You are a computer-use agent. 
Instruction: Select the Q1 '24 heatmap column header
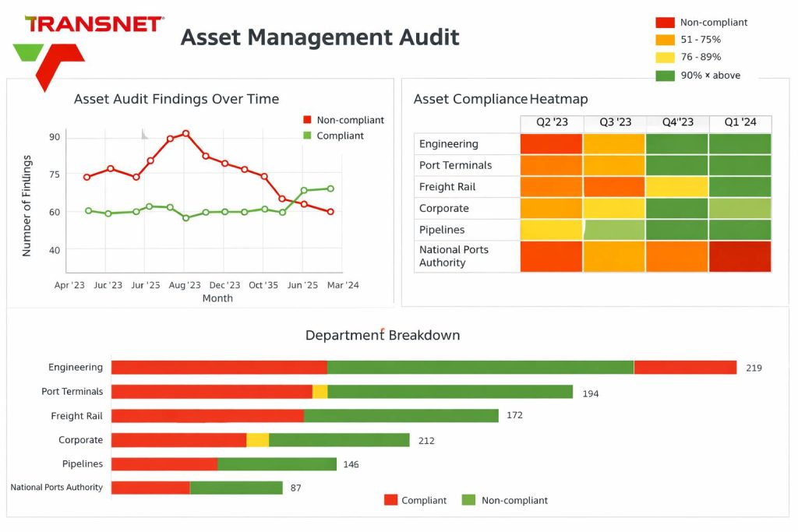pyautogui.click(x=740, y=123)
